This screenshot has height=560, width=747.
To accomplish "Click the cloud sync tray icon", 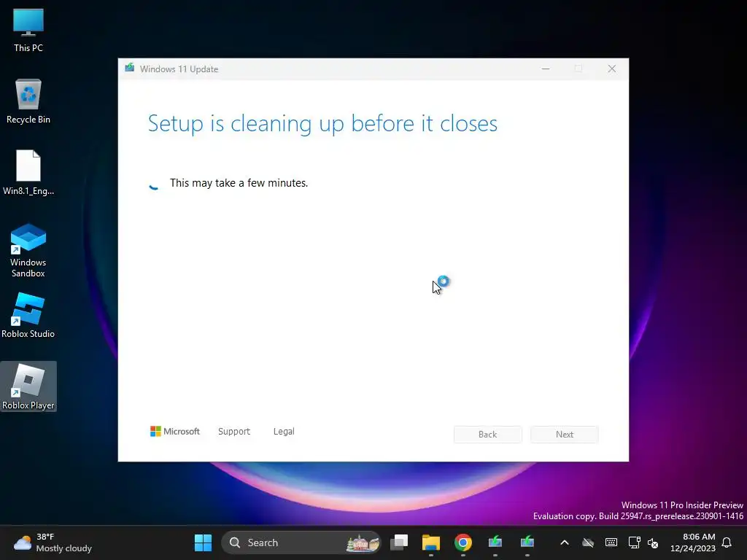I will 588,542.
